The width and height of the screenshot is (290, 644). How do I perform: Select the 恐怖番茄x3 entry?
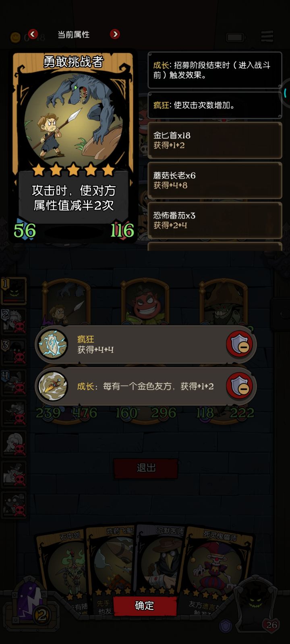coord(215,220)
